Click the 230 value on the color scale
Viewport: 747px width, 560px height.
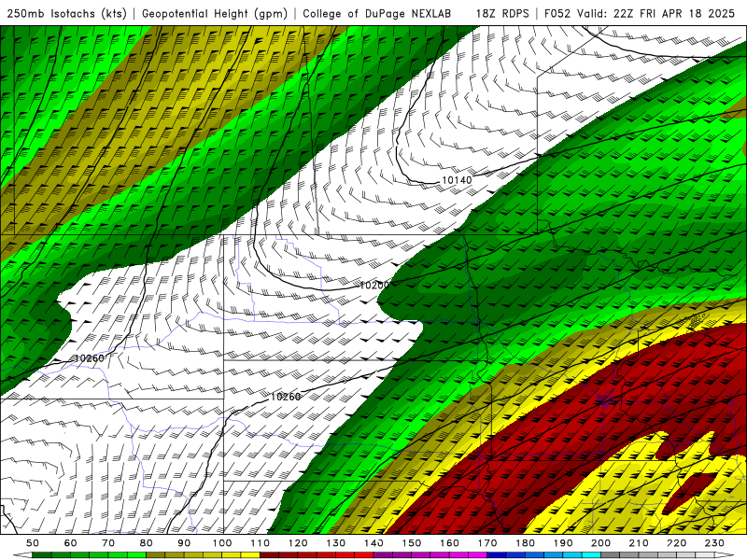tap(714, 543)
